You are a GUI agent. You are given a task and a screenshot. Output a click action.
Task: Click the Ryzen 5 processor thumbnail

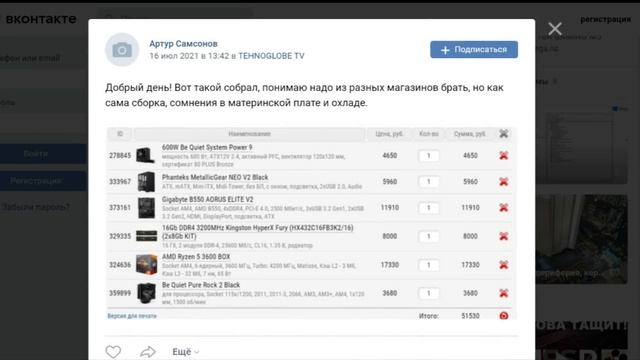coord(147,264)
